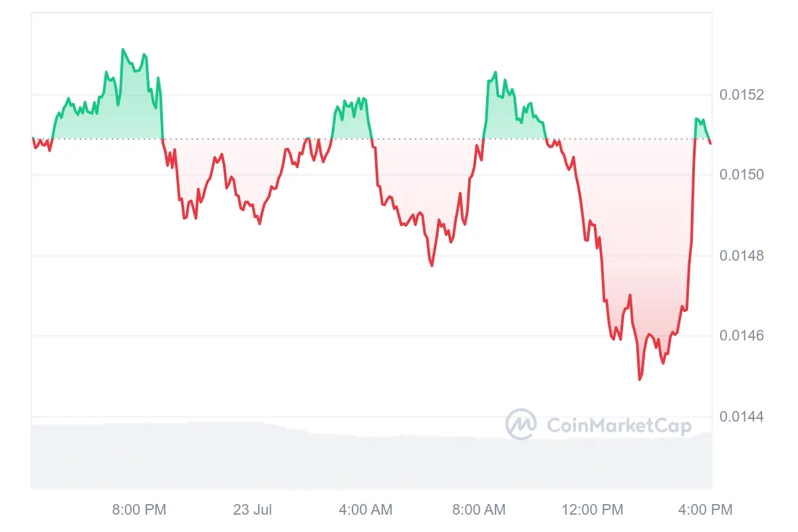Select the 0.0148 price axis label
This screenshot has width=798, height=532.
(x=742, y=256)
